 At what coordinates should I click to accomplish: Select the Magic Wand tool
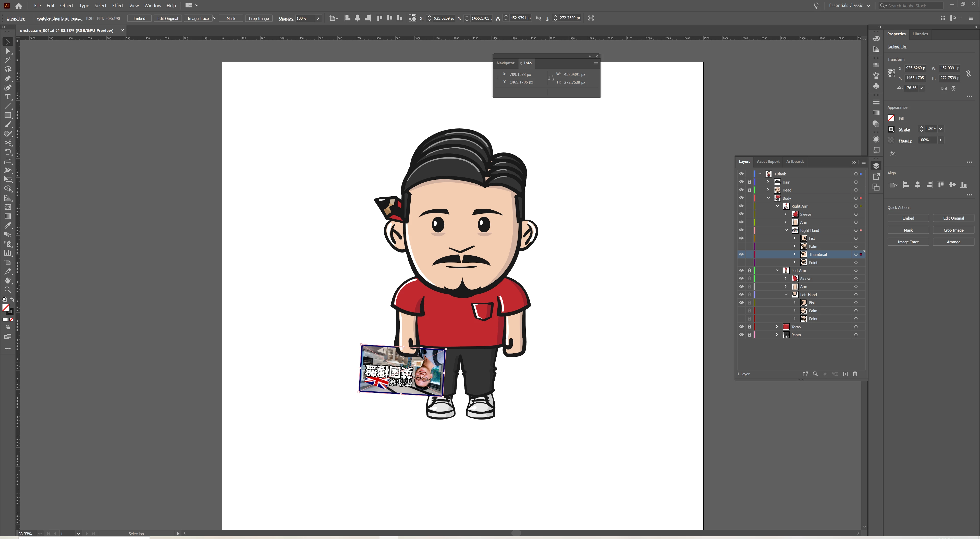click(x=8, y=60)
